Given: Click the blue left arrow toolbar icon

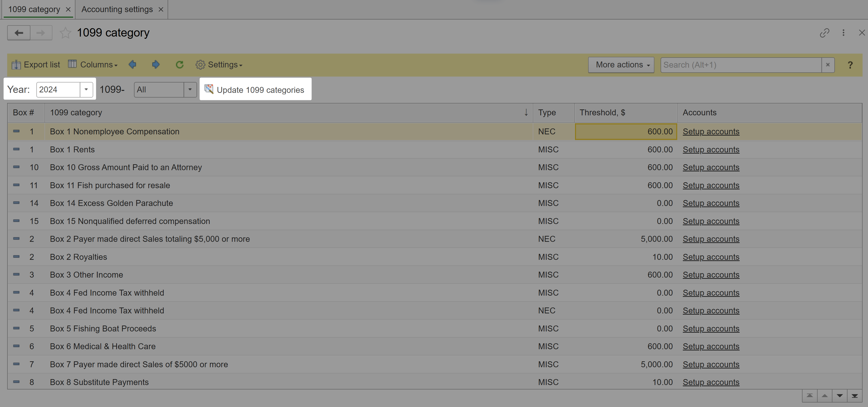Looking at the screenshot, I should click(133, 65).
